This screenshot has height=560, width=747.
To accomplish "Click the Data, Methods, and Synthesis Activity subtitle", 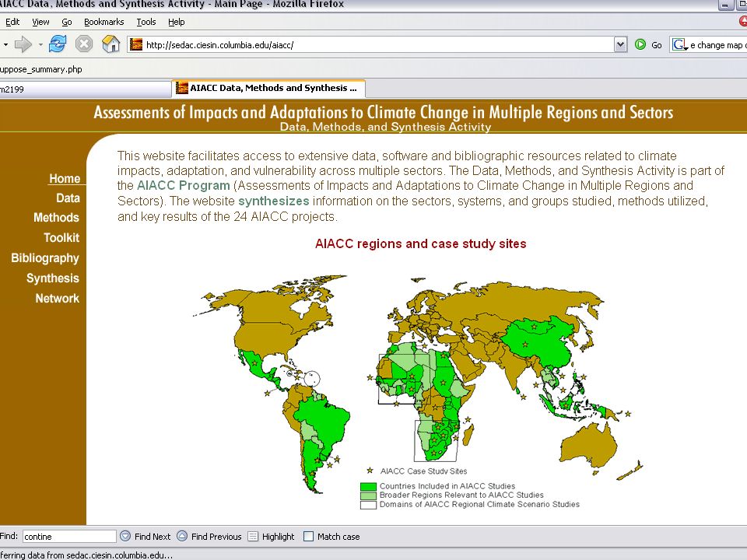I will [x=385, y=127].
